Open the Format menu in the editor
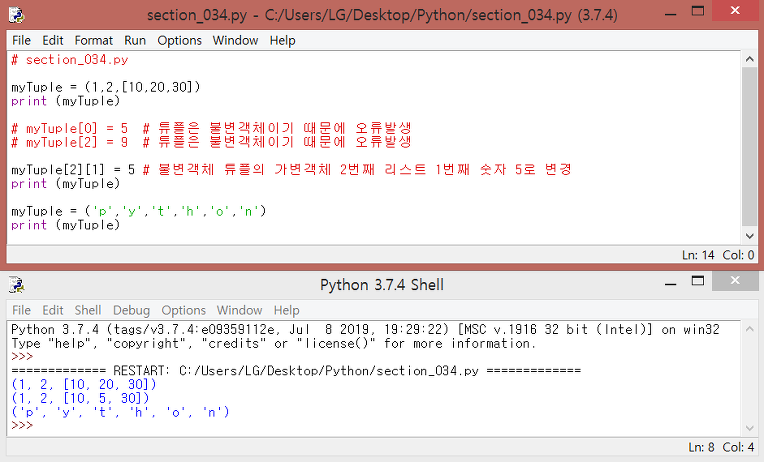Viewport: 764px width, 462px height. [x=94, y=40]
